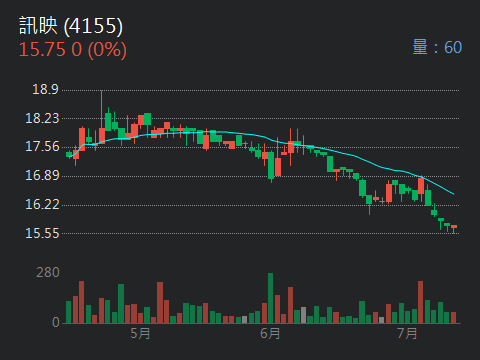Click the 17.56 price axis label
Screen dimensions: 480x360
pos(42,147)
